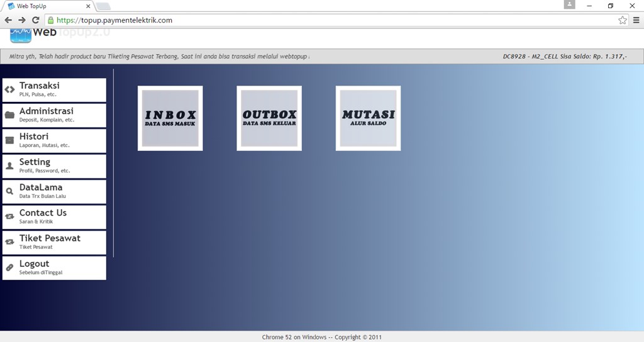Close the Web TopUp browser tab

[87, 6]
